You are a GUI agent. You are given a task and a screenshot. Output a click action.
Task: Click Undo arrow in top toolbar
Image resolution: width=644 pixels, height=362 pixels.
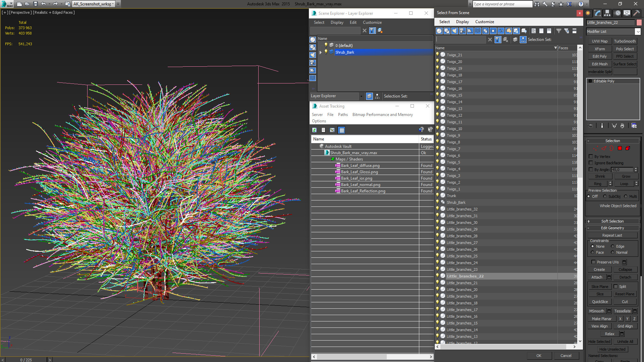coord(43,4)
